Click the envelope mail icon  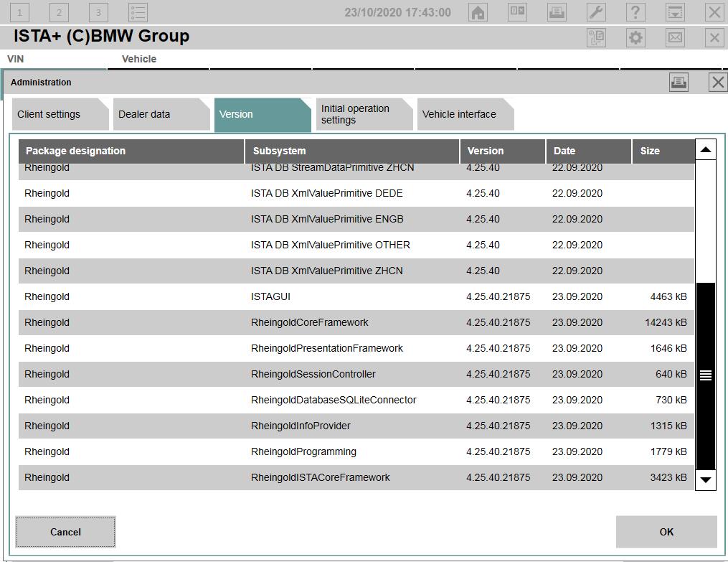675,38
